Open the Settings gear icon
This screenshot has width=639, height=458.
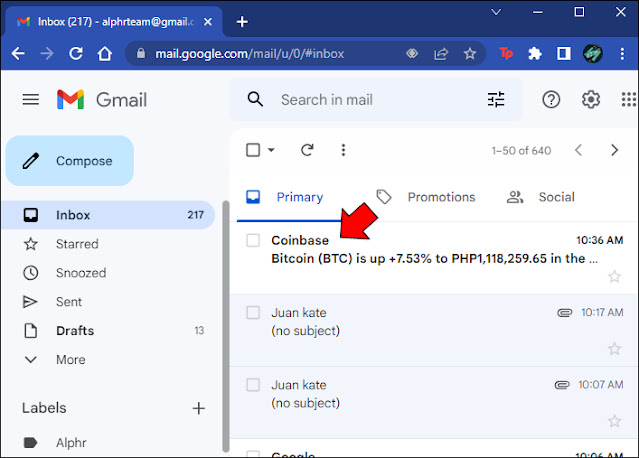click(591, 99)
